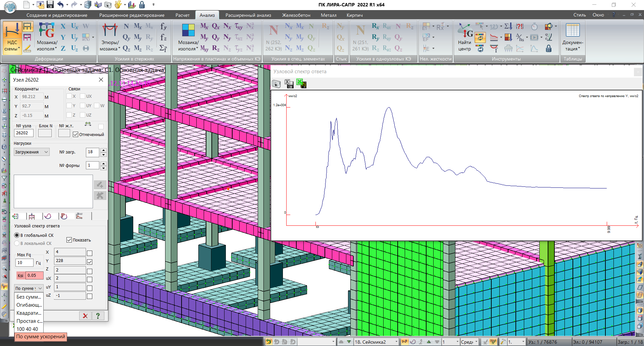Select the My bending moment icon
The width and height of the screenshot is (644, 346).
[138, 37]
